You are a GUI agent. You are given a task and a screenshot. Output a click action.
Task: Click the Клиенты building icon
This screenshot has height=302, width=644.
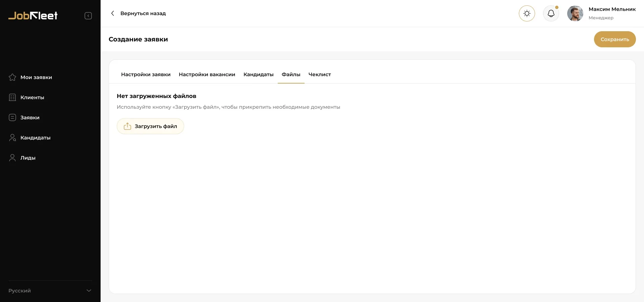pyautogui.click(x=12, y=97)
